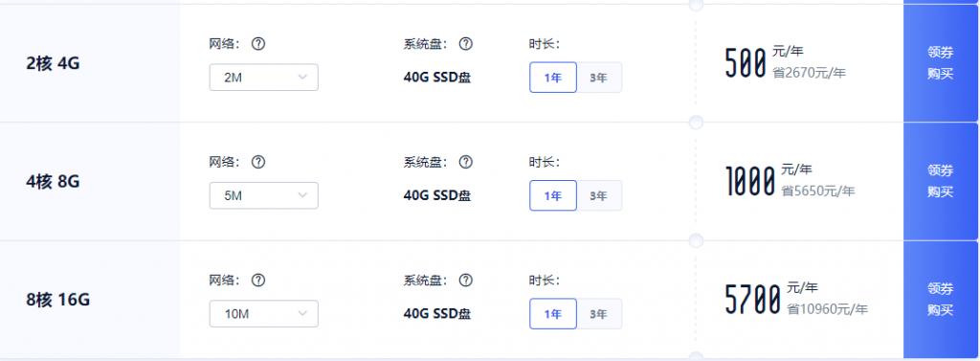Click system disk help icon in 2核 4G row
Viewport: 980px width, 361px height.
coord(466,44)
